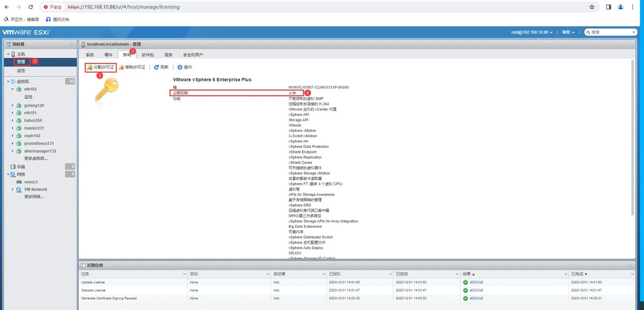Click the search magnifier icon in ESXi header

click(x=588, y=32)
